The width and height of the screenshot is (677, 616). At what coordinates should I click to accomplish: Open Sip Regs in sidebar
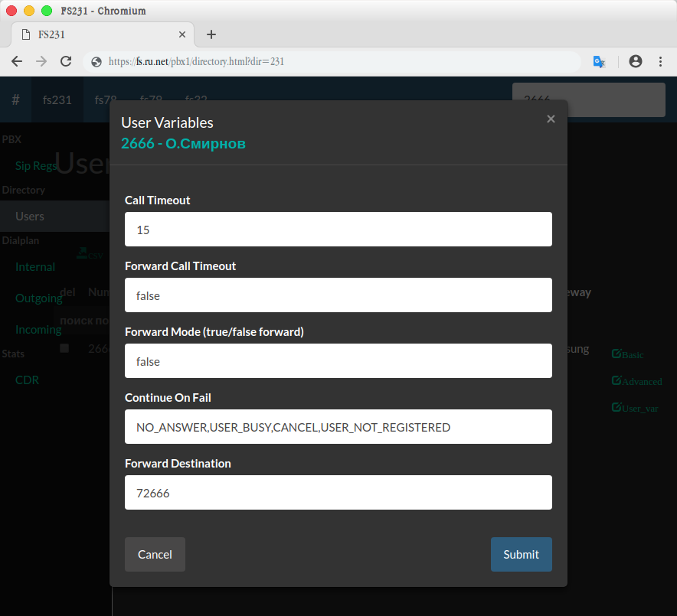[36, 165]
